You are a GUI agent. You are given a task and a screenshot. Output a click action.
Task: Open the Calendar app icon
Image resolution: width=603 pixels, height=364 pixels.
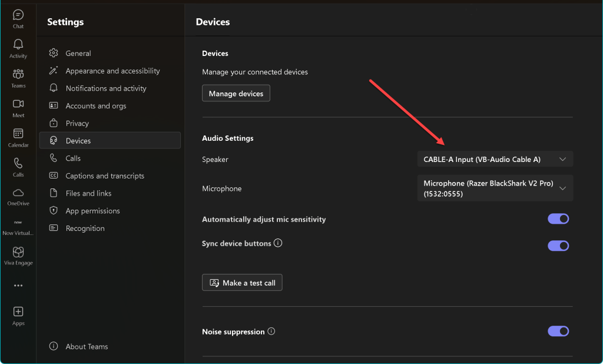pyautogui.click(x=18, y=134)
